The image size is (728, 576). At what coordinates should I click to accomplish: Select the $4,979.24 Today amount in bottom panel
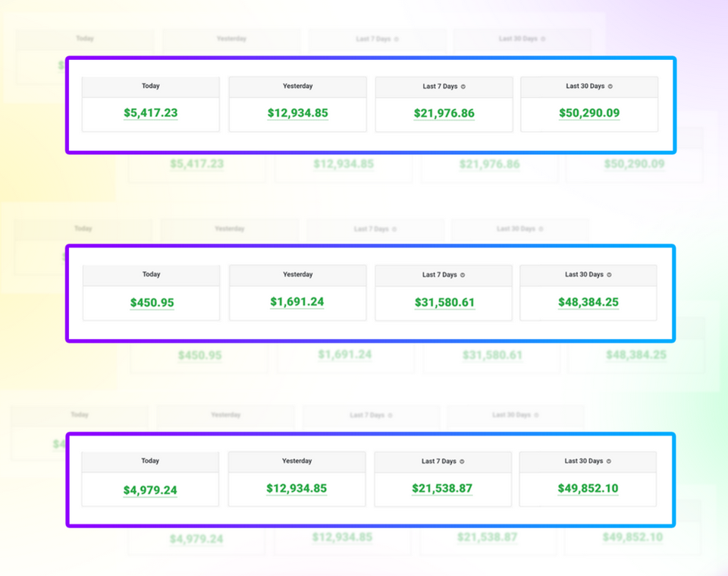(x=150, y=489)
